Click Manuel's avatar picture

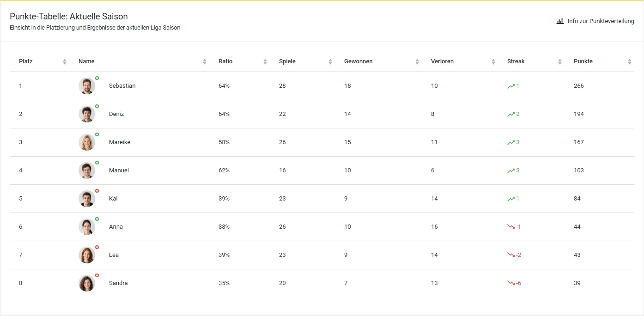[87, 170]
